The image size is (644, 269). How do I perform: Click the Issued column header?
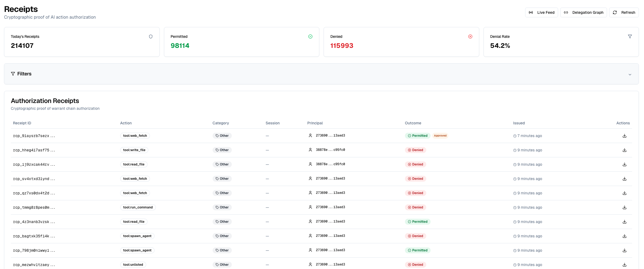tap(519, 123)
